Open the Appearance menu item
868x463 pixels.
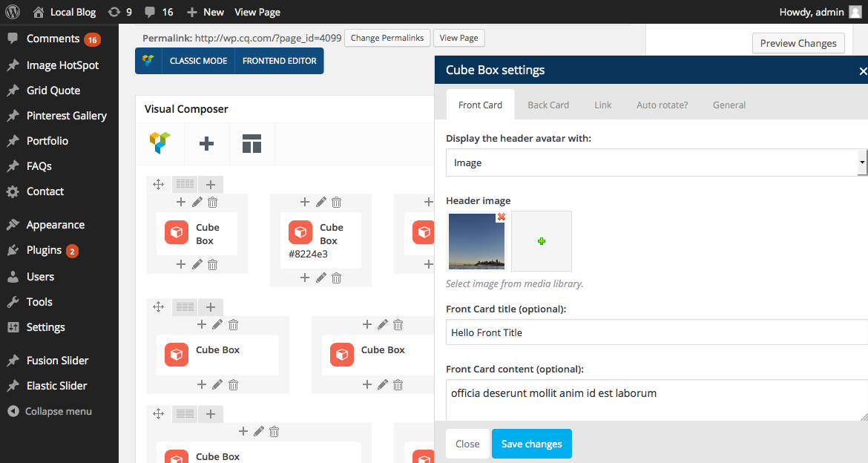(x=56, y=225)
